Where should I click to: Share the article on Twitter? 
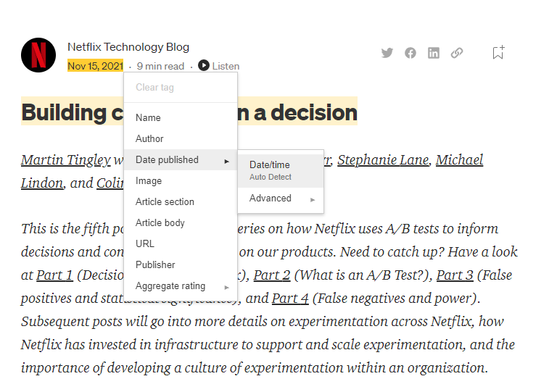(387, 53)
